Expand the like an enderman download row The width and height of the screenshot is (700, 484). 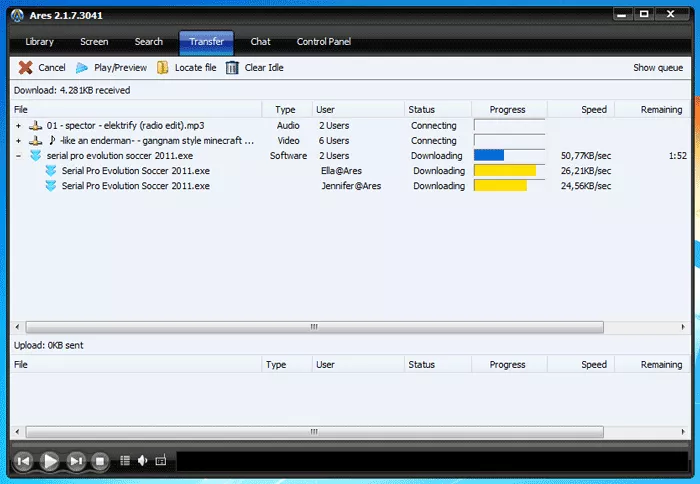coord(18,141)
